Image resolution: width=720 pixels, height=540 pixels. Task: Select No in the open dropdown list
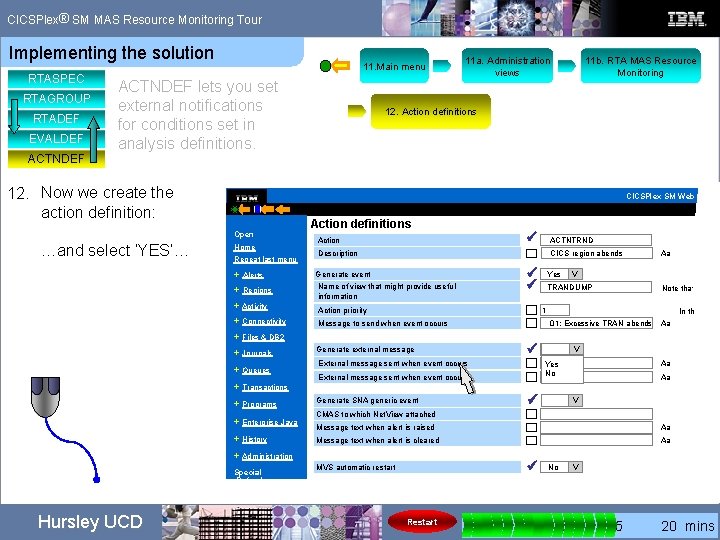(x=550, y=374)
